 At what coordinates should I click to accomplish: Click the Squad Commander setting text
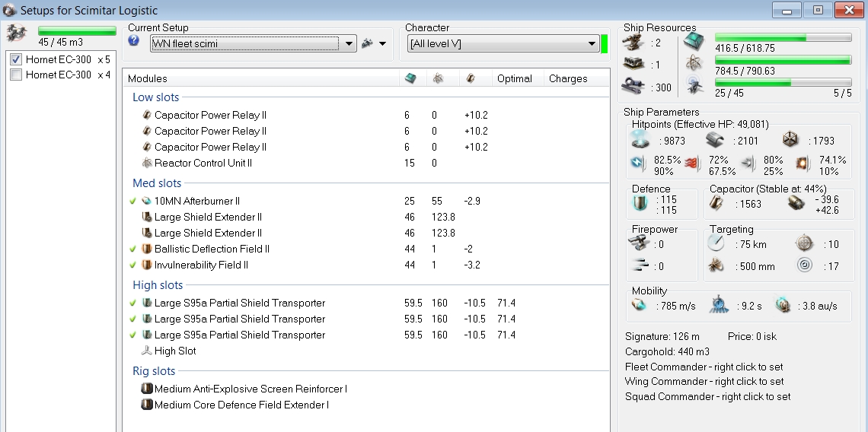[707, 396]
